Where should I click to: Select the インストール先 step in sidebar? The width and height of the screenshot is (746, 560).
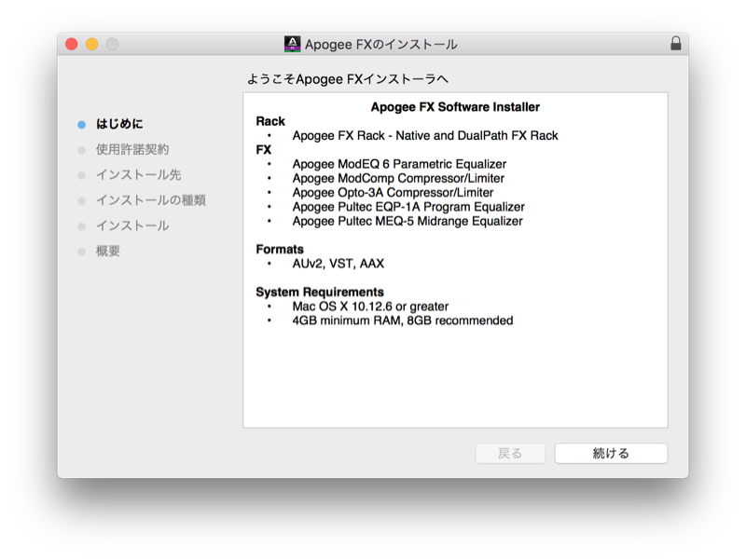[138, 175]
